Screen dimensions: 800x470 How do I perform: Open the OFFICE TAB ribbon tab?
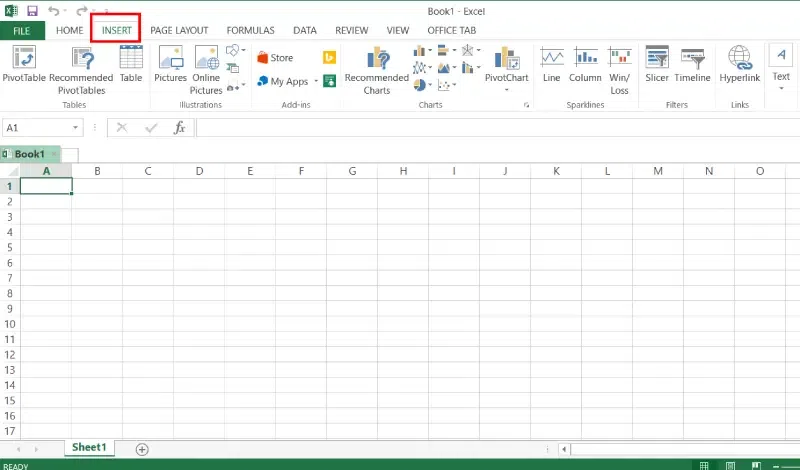[x=452, y=31]
